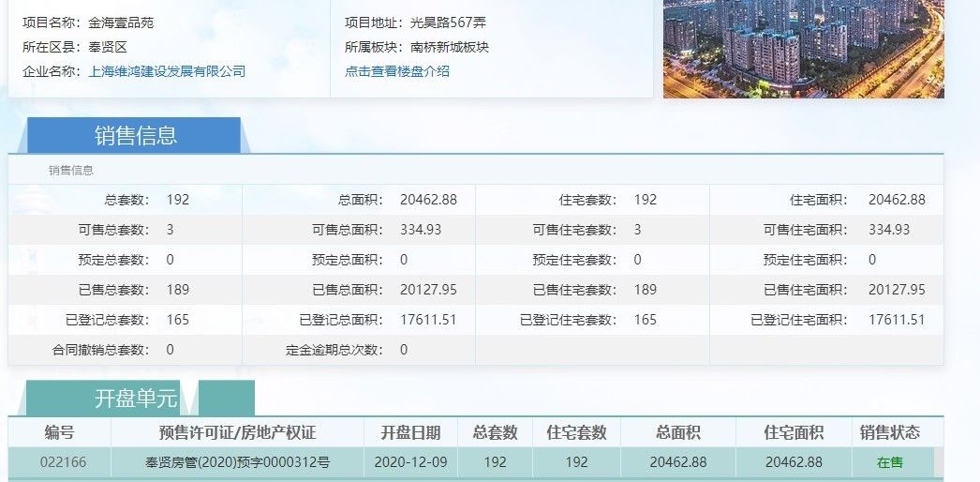Image resolution: width=980 pixels, height=482 pixels.
Task: Click the 在售 sales status
Action: pyautogui.click(x=890, y=462)
